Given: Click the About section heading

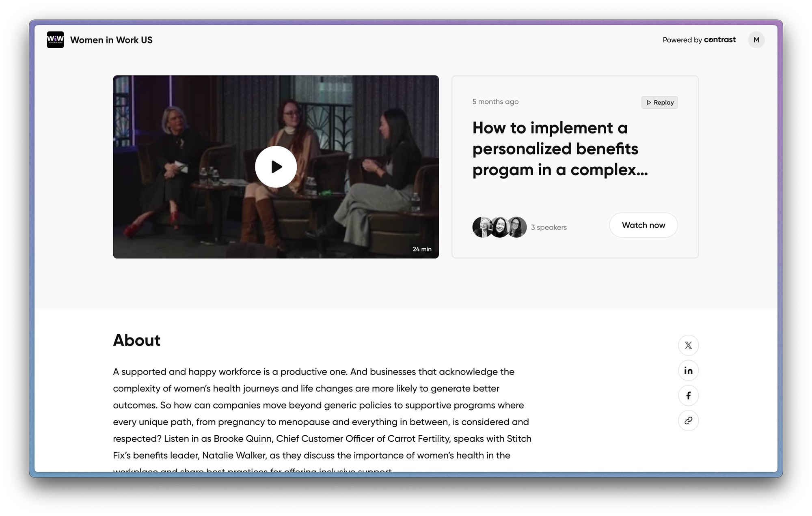Looking at the screenshot, I should (137, 340).
